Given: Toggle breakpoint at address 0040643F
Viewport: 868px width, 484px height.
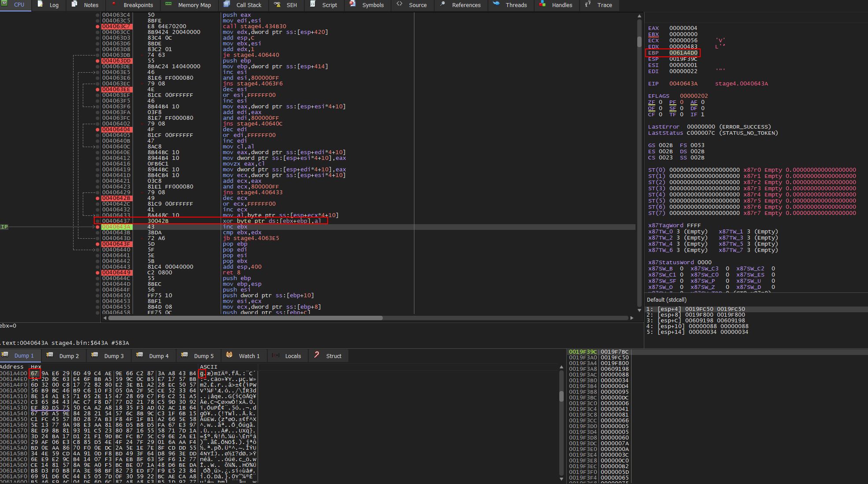Looking at the screenshot, I should (98, 244).
